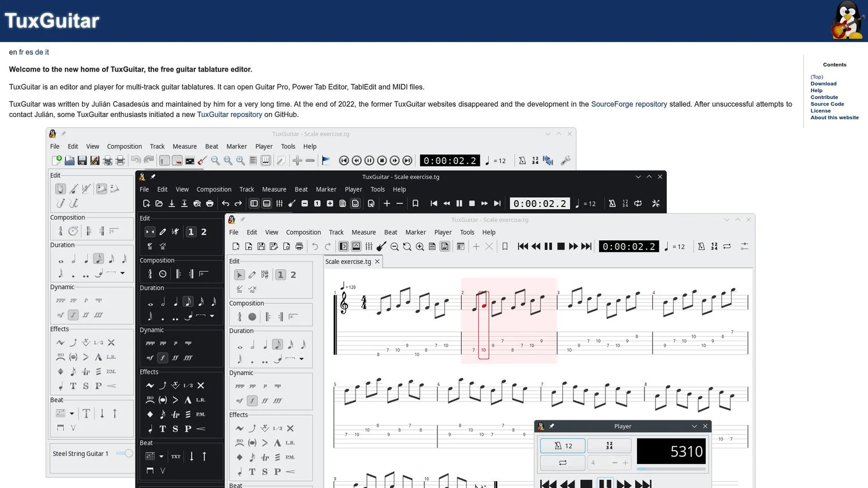The image size is (868, 488).
Task: Click the blue marker flag icon in the rearmost window
Action: [326, 161]
